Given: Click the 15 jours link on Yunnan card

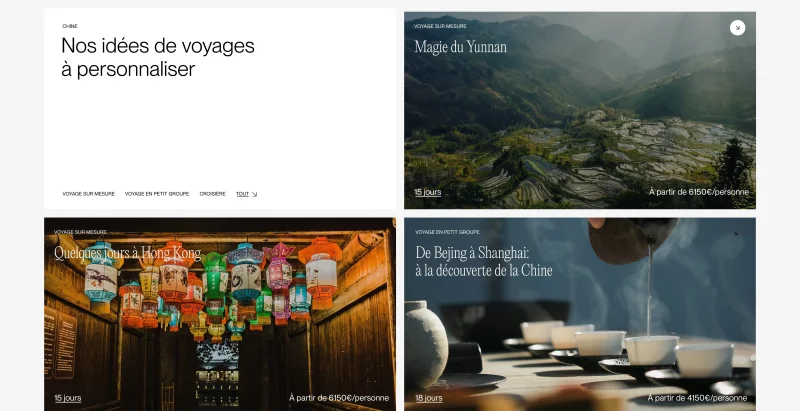Looking at the screenshot, I should [x=427, y=192].
